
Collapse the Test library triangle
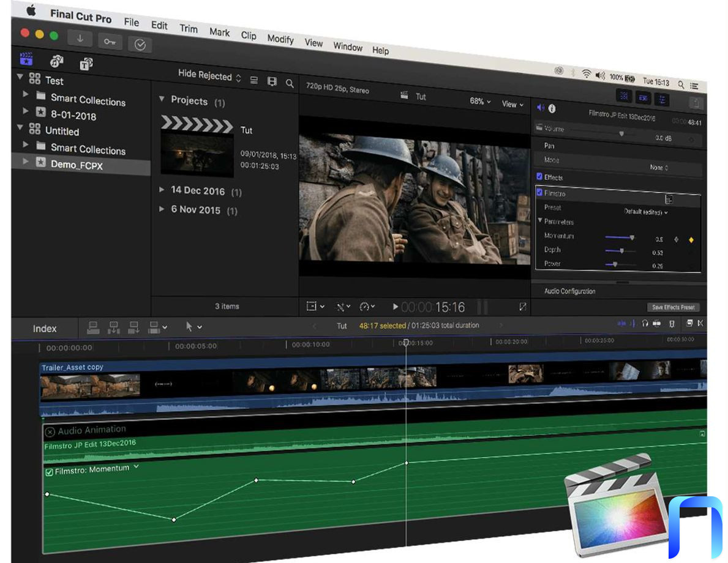[20, 76]
